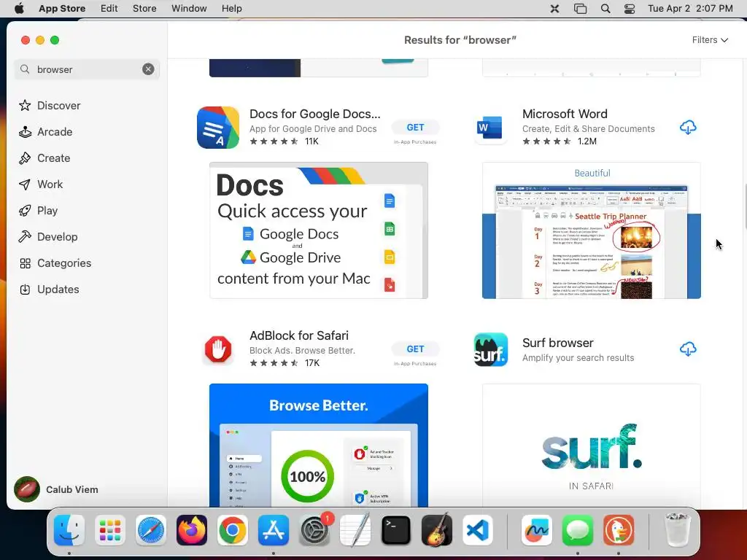Open the Trash in the Dock
Image resolution: width=747 pixels, height=560 pixels.
click(x=677, y=530)
